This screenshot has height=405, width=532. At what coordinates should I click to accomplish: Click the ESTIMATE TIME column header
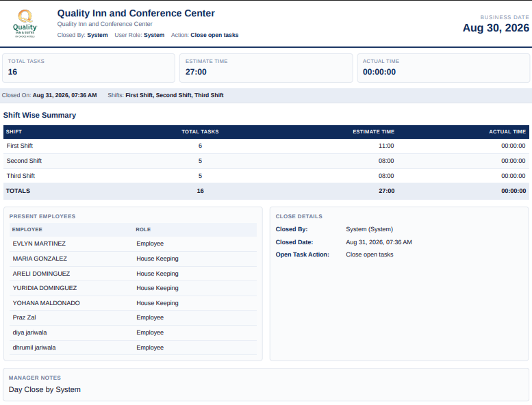(x=374, y=131)
